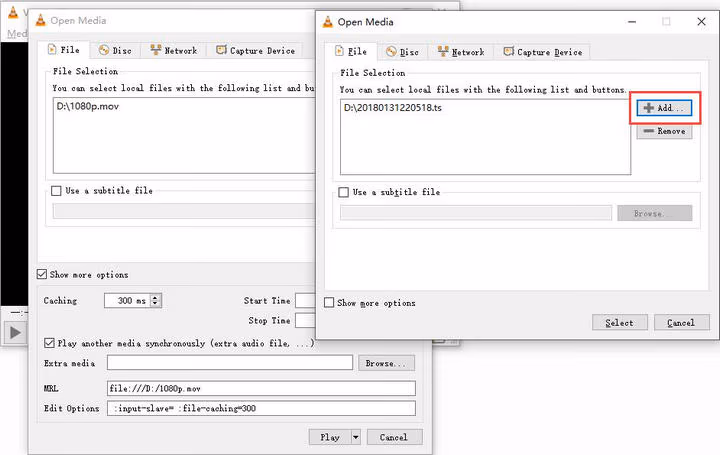Open Capture Device tab in front dialog
Screen dimensions: 720x455
(543, 52)
